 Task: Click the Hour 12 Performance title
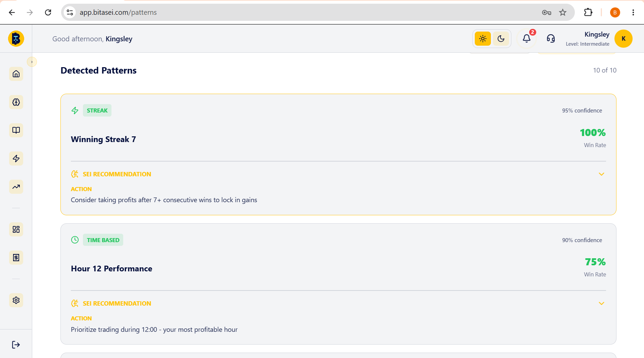(111, 269)
